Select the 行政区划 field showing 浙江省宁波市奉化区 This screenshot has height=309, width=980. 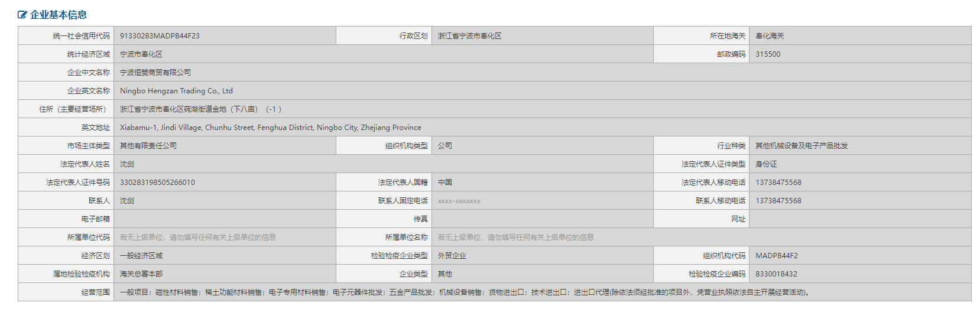pyautogui.click(x=542, y=36)
